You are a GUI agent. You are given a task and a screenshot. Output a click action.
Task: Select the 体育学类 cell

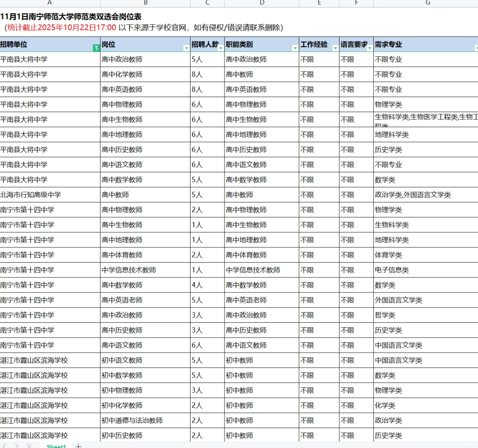(426, 255)
